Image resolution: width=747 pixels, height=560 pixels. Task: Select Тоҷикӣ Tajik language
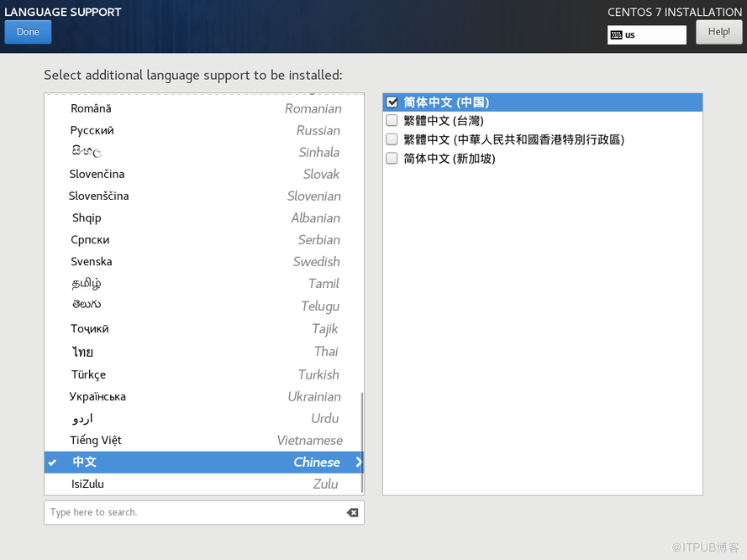click(204, 328)
